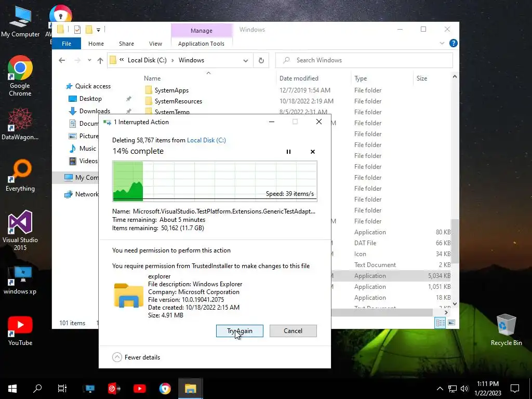The image size is (532, 399).
Task: Cancel deletion with the small X
Action: pyautogui.click(x=313, y=152)
